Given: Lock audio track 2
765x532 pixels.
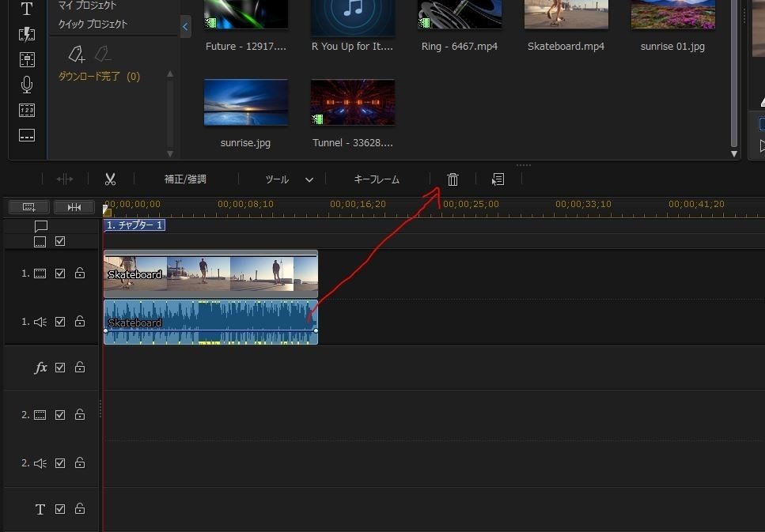Looking at the screenshot, I should [x=80, y=462].
